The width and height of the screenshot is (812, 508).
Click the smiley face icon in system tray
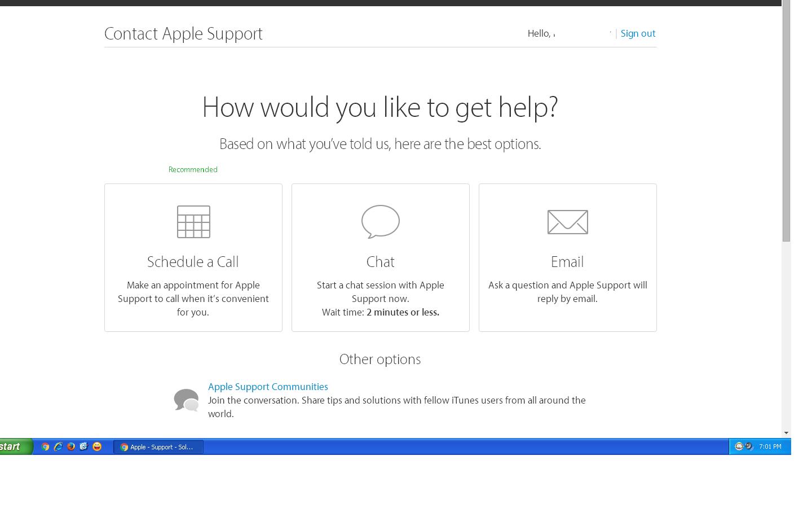[739, 446]
